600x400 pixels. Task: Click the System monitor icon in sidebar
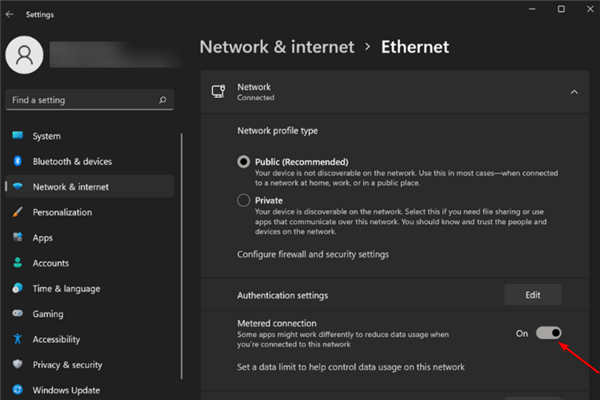17,136
